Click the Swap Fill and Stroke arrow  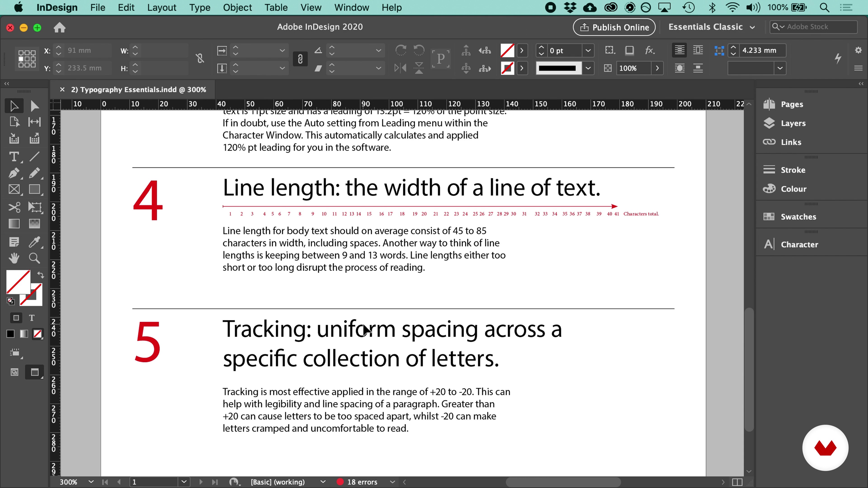point(40,275)
